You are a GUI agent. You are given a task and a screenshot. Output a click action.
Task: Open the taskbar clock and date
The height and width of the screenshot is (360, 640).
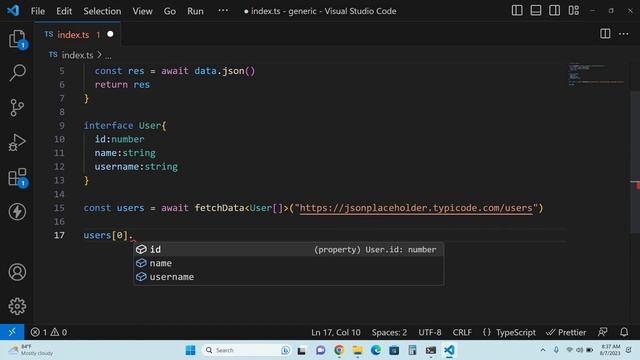tap(610, 350)
